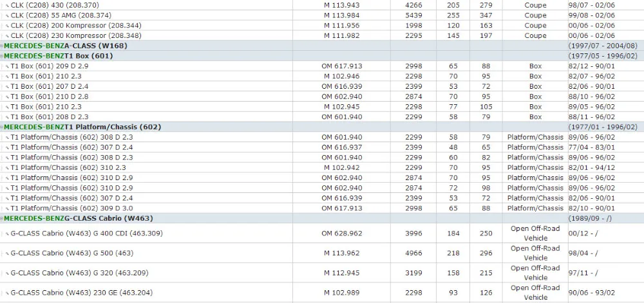The height and width of the screenshot is (303, 644).
Task: Click arrow icon beside T1 Platform/Chassis 307 D 2.4 OM 616.937 row
Action: [7, 147]
